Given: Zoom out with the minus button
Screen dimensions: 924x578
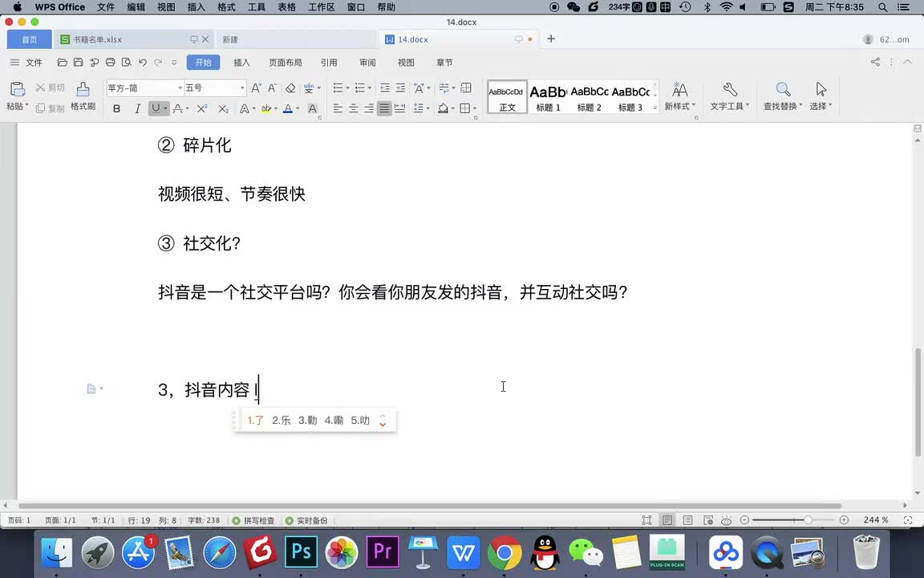Looking at the screenshot, I should click(x=744, y=520).
